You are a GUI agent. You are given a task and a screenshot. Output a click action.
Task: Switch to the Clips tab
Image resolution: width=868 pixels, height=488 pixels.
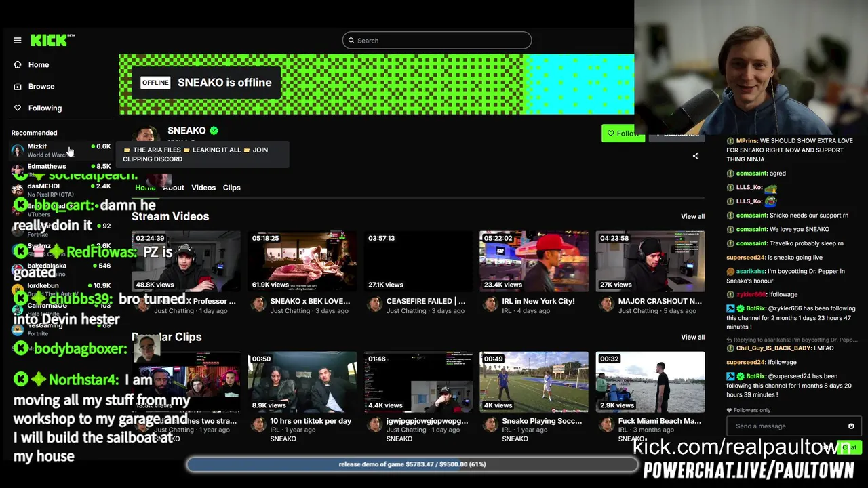[x=232, y=188]
